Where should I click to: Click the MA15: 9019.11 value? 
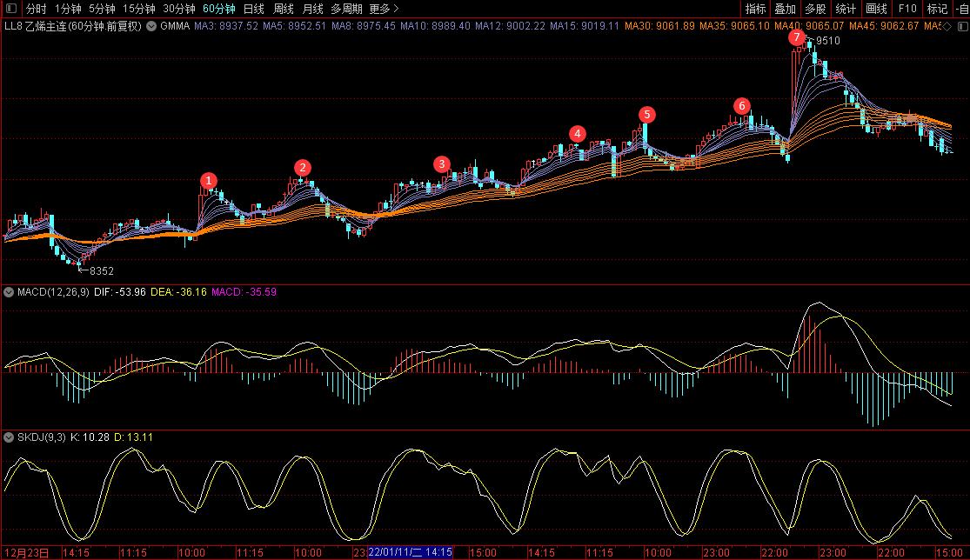[x=585, y=26]
